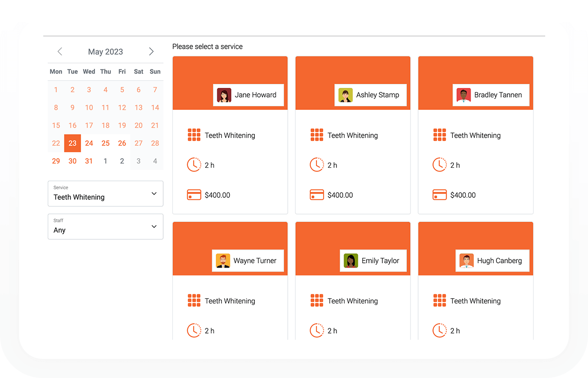
Task: Click $400.00 price in Jane Howard's card
Action: pos(218,195)
